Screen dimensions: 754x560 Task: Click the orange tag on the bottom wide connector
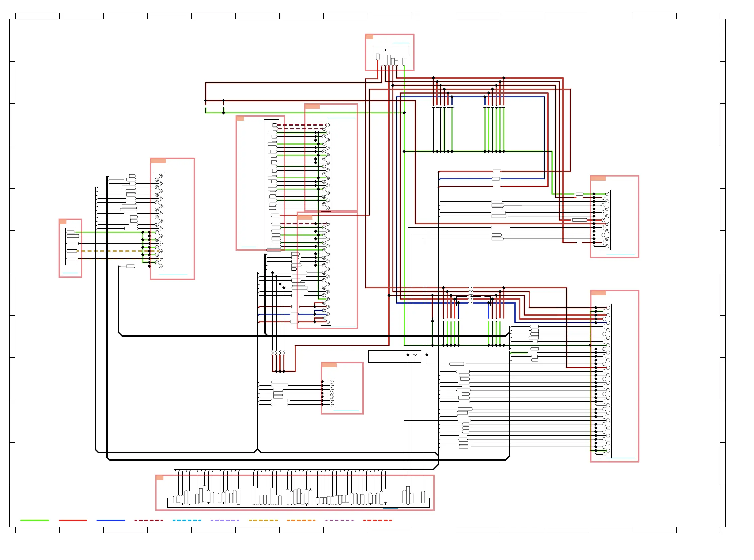(x=160, y=477)
